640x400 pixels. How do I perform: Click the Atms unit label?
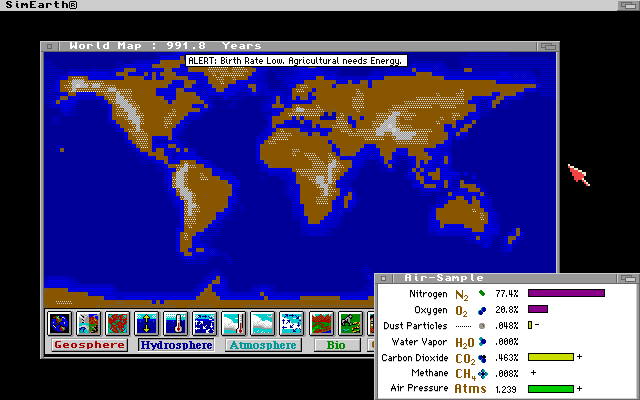point(470,389)
